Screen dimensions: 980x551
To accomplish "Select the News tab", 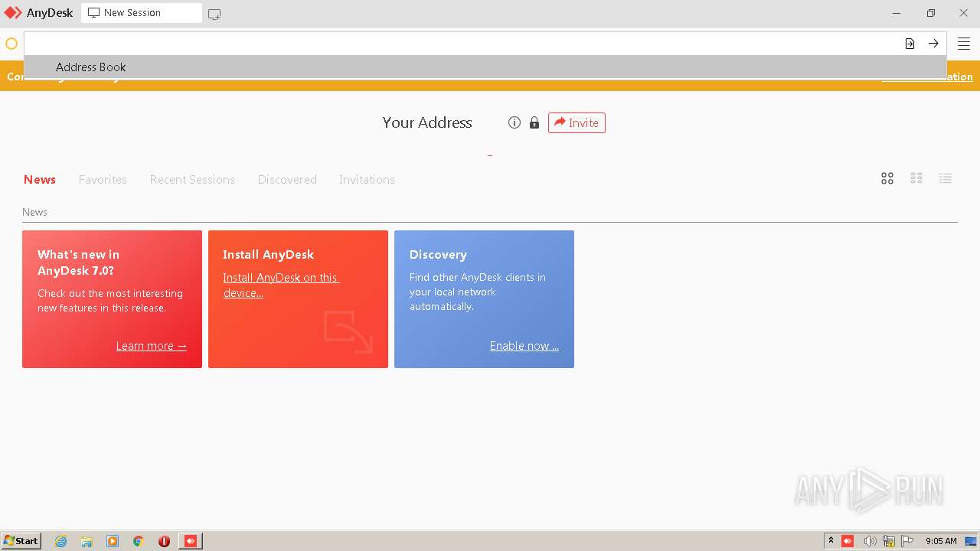I will pyautogui.click(x=40, y=179).
